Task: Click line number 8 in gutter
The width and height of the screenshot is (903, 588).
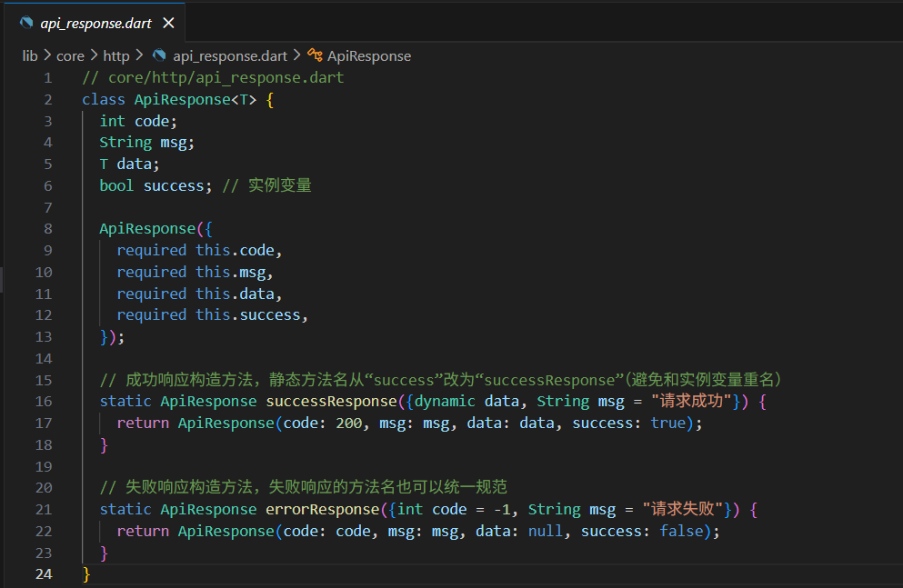Action: [48, 229]
